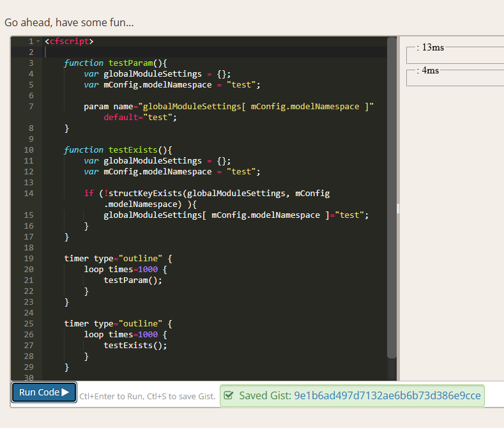Image resolution: width=504 pixels, height=428 pixels.
Task: Click loop times=1000 on line 20
Action: tap(121, 270)
